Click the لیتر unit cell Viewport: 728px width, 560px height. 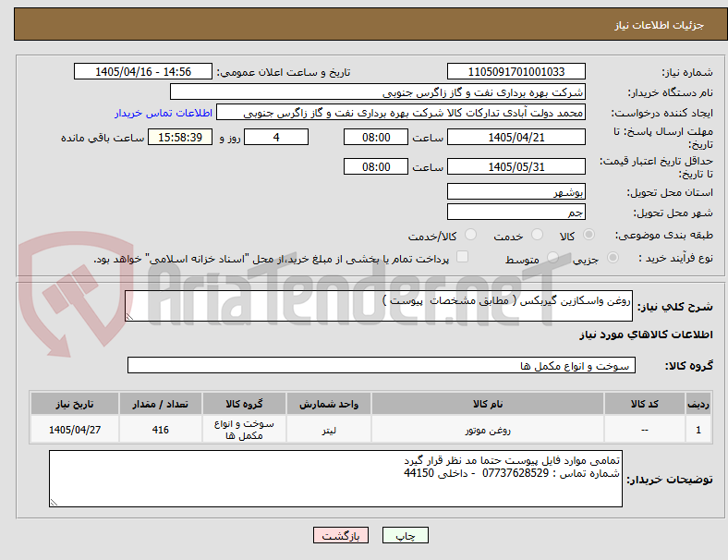click(329, 430)
